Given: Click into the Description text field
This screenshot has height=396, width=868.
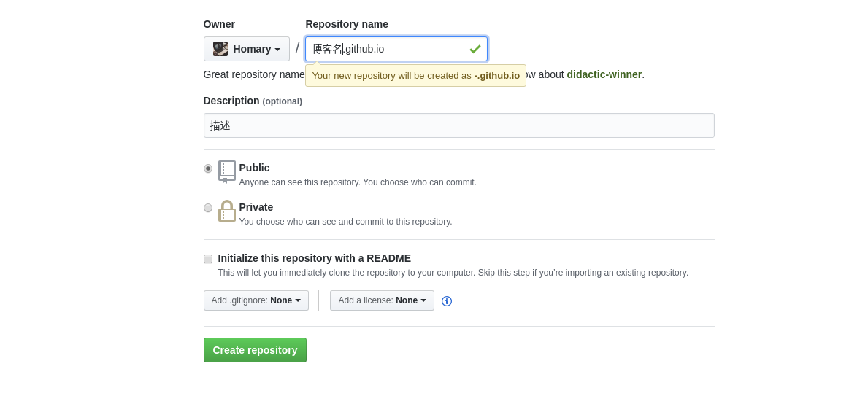Looking at the screenshot, I should point(459,125).
